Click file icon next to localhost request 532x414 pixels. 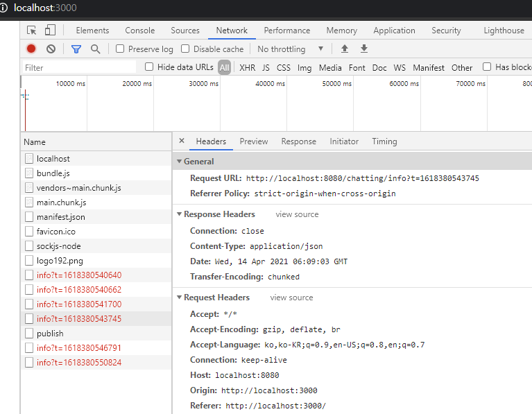29,159
